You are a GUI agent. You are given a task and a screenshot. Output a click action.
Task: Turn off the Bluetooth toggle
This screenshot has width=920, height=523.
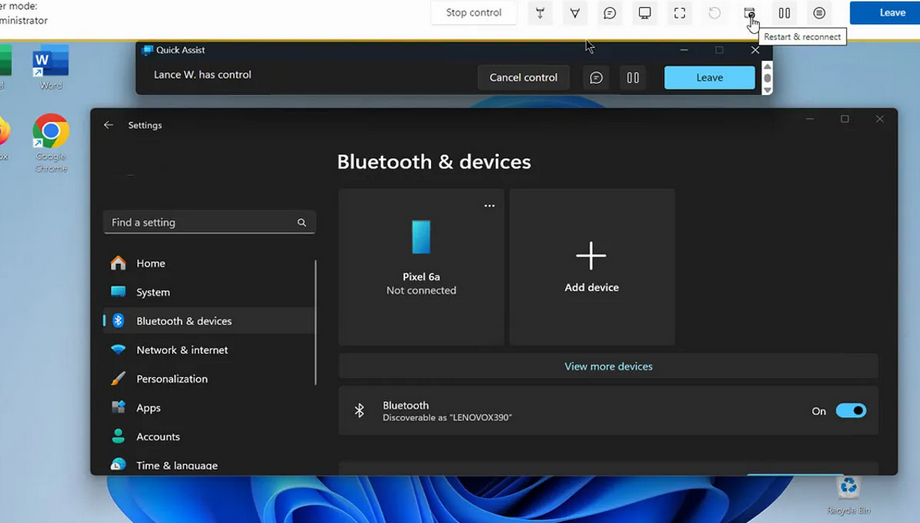pos(851,411)
